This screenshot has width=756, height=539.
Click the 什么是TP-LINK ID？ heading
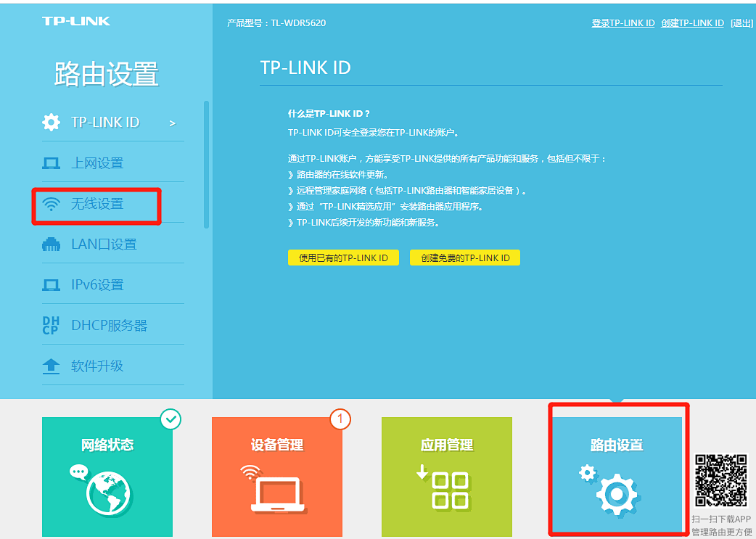pyautogui.click(x=329, y=114)
